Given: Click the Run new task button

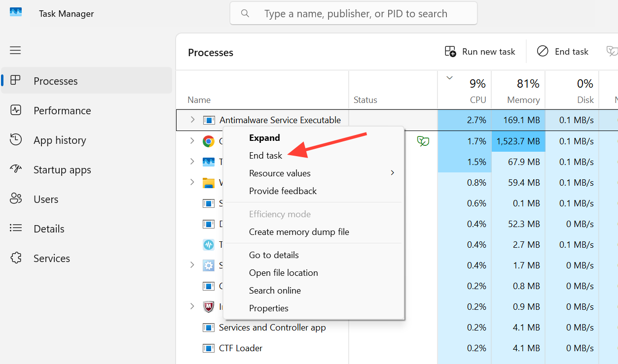Looking at the screenshot, I should (480, 51).
